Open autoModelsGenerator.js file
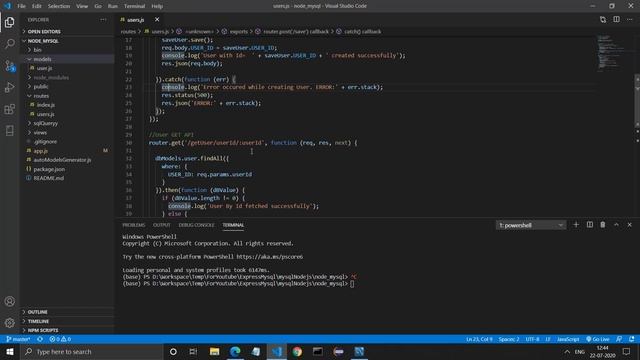 click(x=67, y=160)
